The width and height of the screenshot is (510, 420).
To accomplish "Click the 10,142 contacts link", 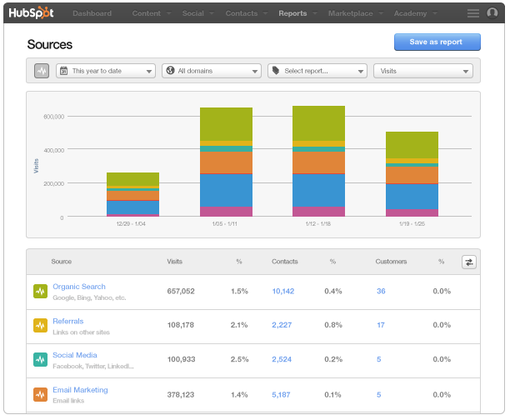I will pos(282,291).
